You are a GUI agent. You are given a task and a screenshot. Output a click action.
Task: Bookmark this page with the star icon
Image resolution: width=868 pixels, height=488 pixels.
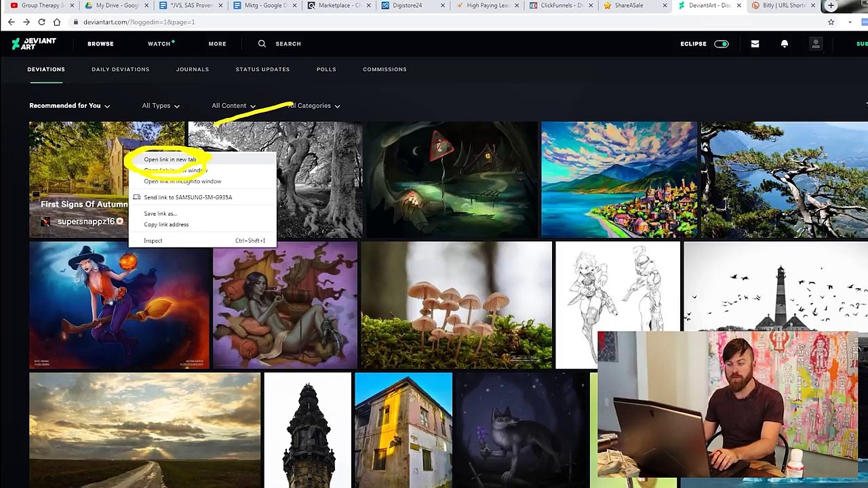click(x=831, y=22)
